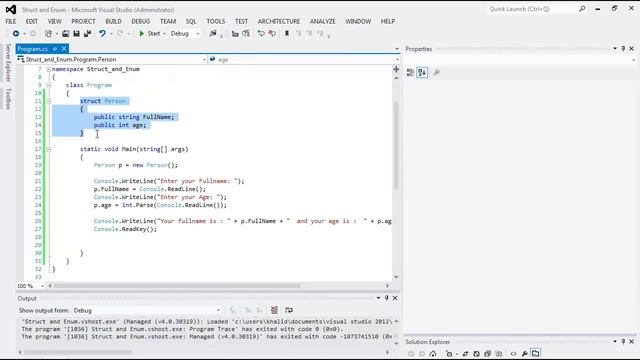Viewport: 640px width, 360px height.
Task: Open the ARCHITECTURE menu
Action: (x=279, y=21)
